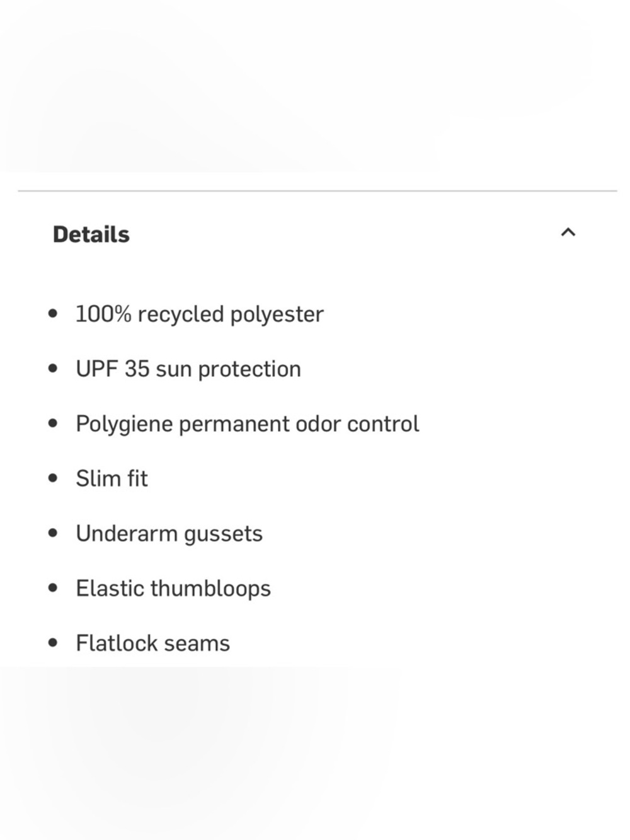Click the bullet beside Polygiene odor control
The image size is (630, 840).
coord(53,423)
